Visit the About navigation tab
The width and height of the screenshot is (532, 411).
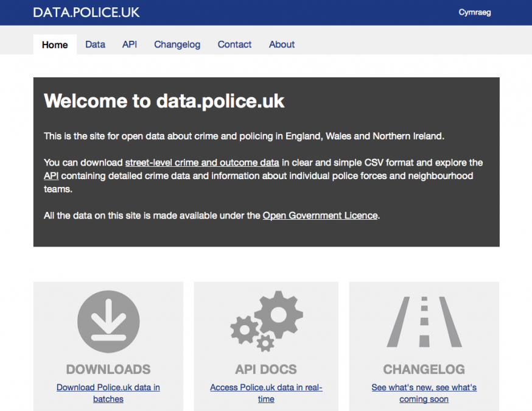click(x=282, y=44)
